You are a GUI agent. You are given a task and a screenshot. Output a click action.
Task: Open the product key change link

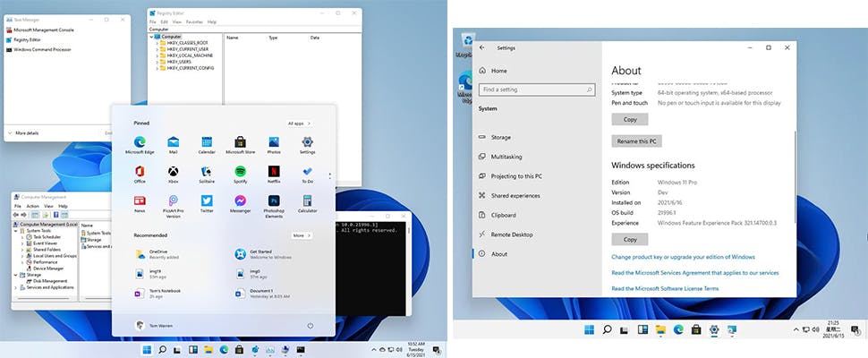coord(683,257)
